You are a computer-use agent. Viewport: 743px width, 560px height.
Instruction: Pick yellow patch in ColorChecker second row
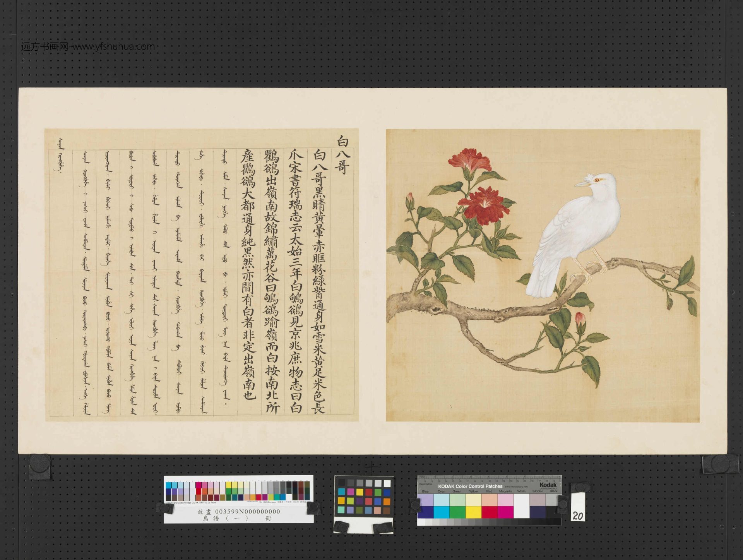[360, 492]
